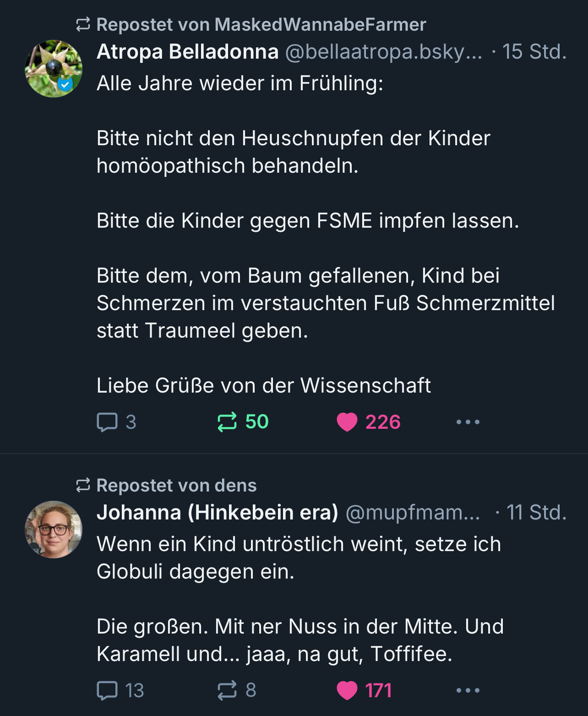Unlike Atropa Belladonna's post via heart icon
This screenshot has height=716, width=588.
click(347, 422)
